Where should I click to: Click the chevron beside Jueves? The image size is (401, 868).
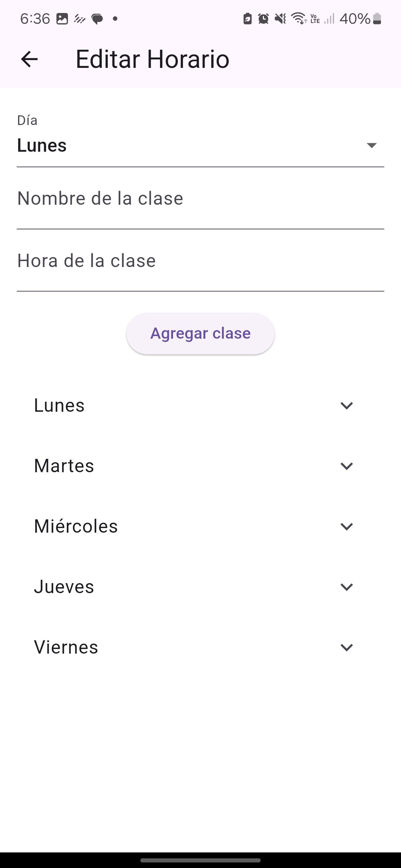(x=346, y=587)
